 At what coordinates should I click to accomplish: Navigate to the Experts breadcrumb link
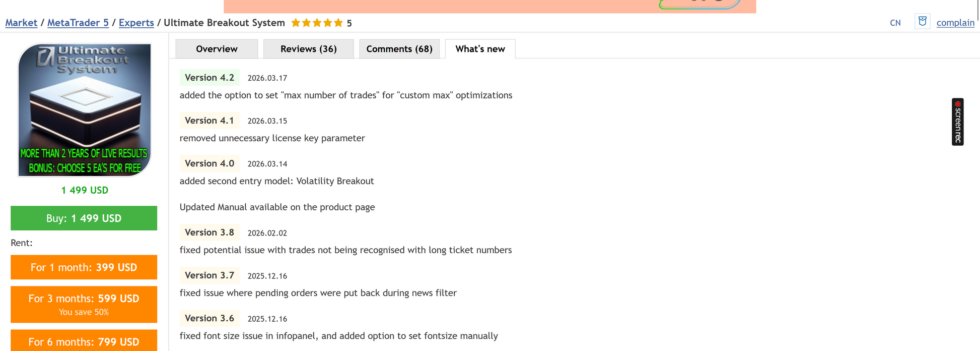pos(136,23)
